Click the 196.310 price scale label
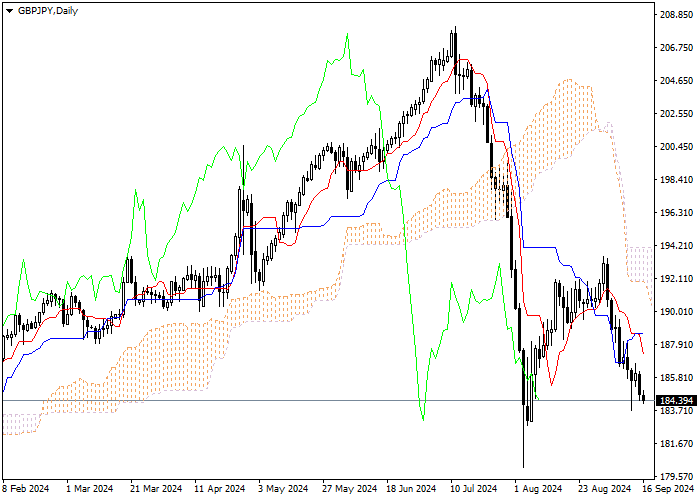This screenshot has width=700, height=500. [676, 213]
